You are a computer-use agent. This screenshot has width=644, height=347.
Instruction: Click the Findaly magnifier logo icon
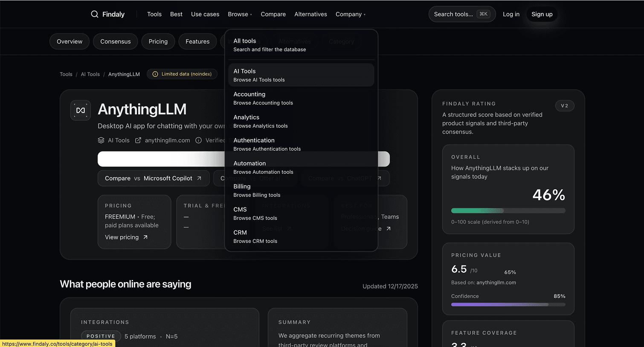[95, 14]
